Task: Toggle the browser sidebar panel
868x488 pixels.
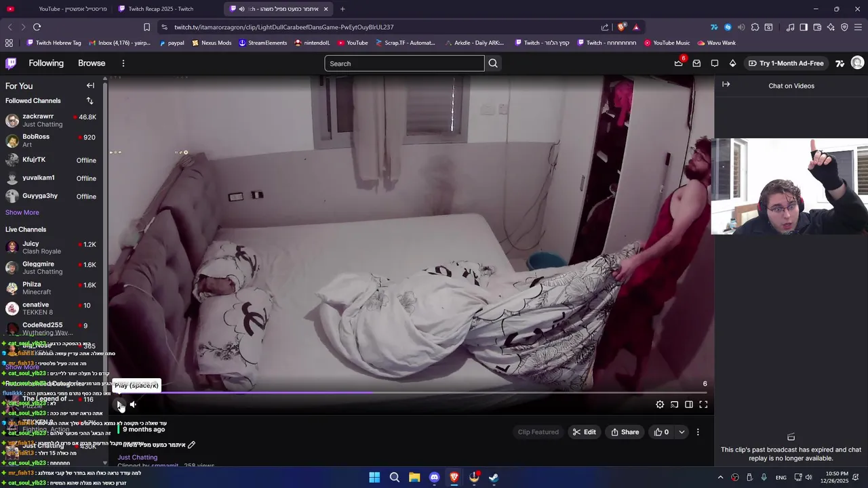Action: [x=804, y=27]
